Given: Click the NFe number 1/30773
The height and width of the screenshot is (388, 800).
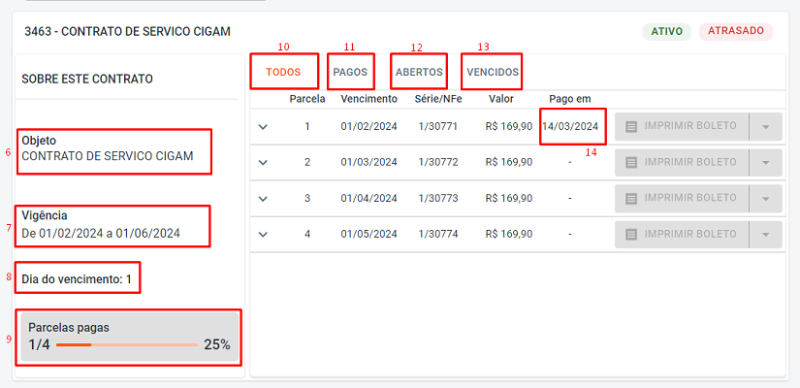Looking at the screenshot, I should [x=438, y=198].
